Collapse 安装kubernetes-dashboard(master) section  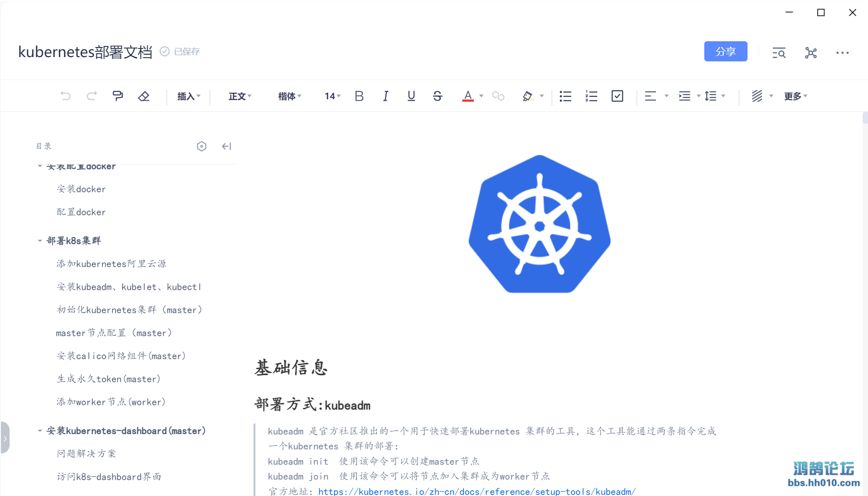(x=40, y=431)
